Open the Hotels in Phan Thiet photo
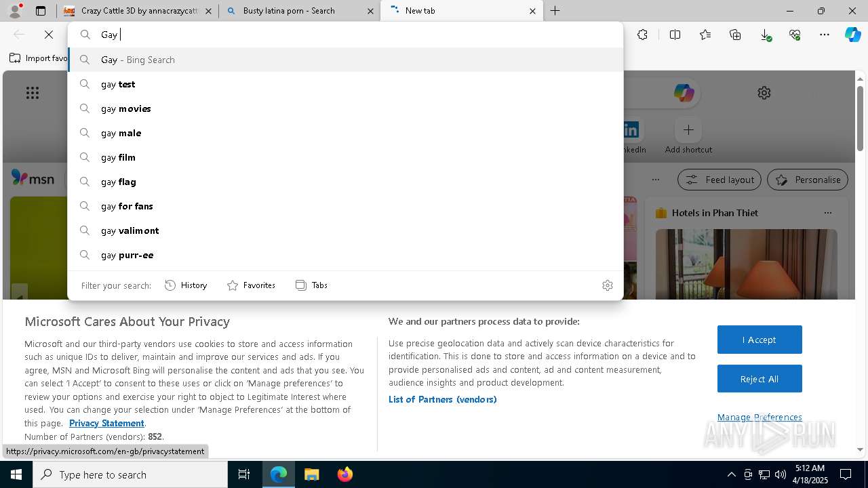The width and height of the screenshot is (868, 488). coord(746,264)
